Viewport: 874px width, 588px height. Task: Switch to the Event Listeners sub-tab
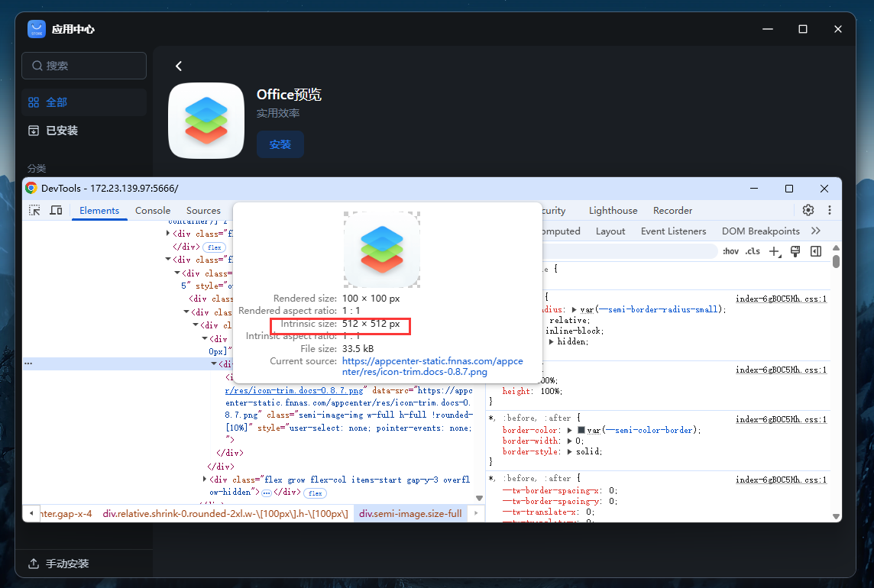tap(673, 231)
